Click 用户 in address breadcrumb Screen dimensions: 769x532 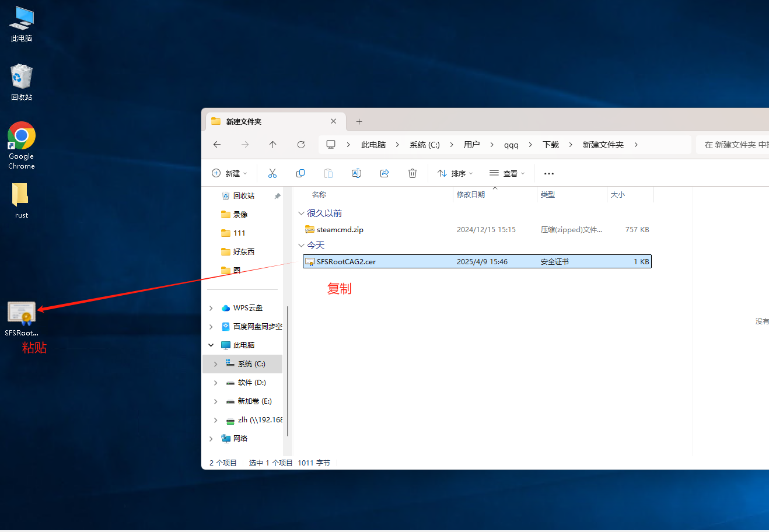pyautogui.click(x=471, y=145)
